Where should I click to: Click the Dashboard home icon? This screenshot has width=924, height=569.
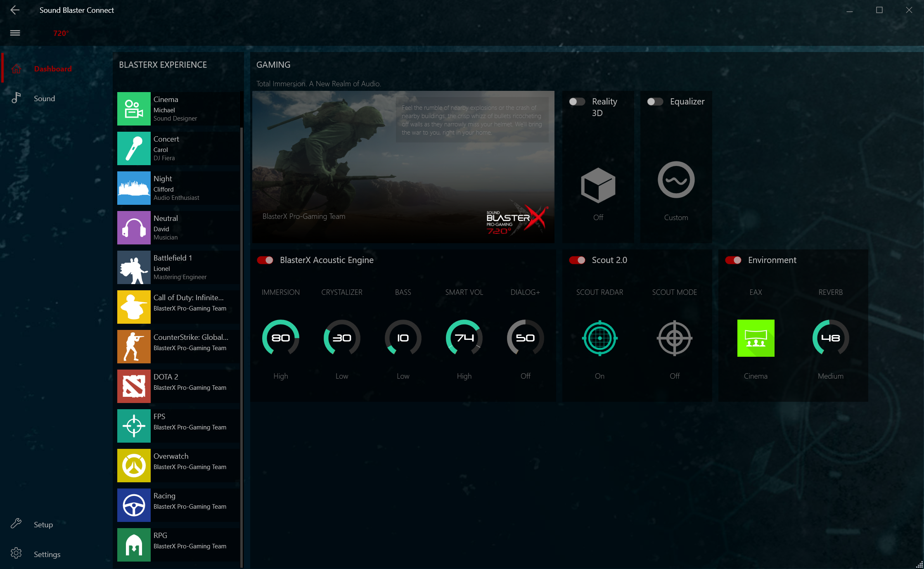[x=16, y=69]
